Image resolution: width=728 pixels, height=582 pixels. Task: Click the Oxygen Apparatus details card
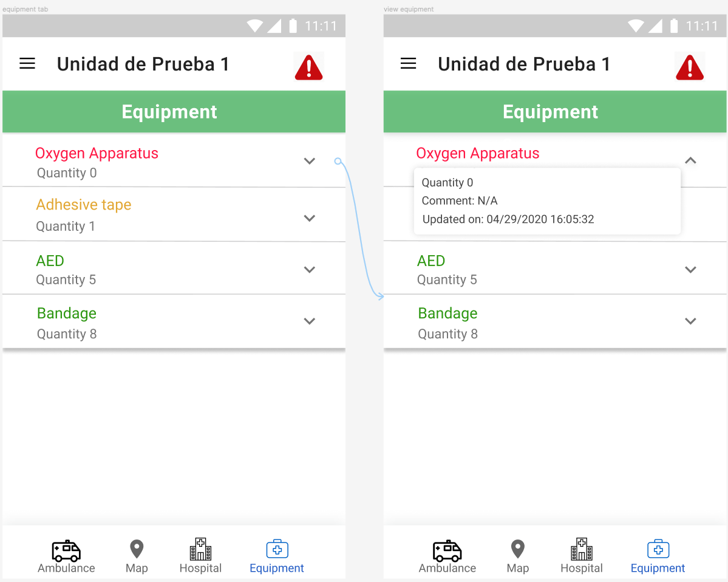[x=547, y=201]
